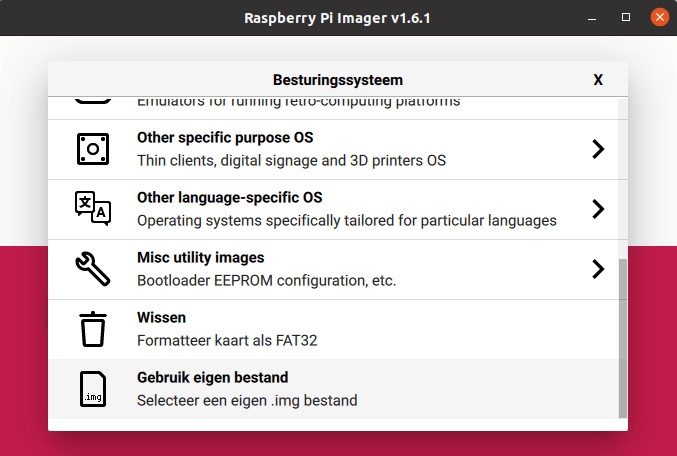The width and height of the screenshot is (677, 456).
Task: Click 'Selecteer een eigen .img bestand' text
Action: coord(247,400)
